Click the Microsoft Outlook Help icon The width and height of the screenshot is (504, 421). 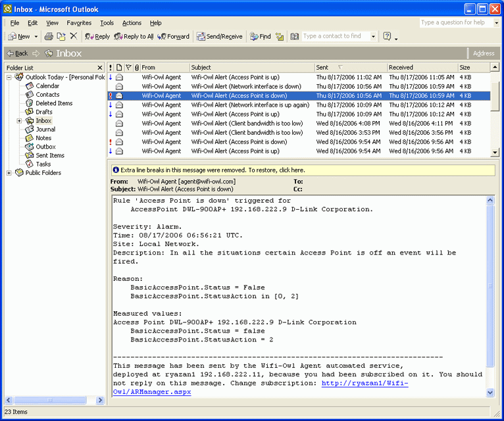pos(387,36)
